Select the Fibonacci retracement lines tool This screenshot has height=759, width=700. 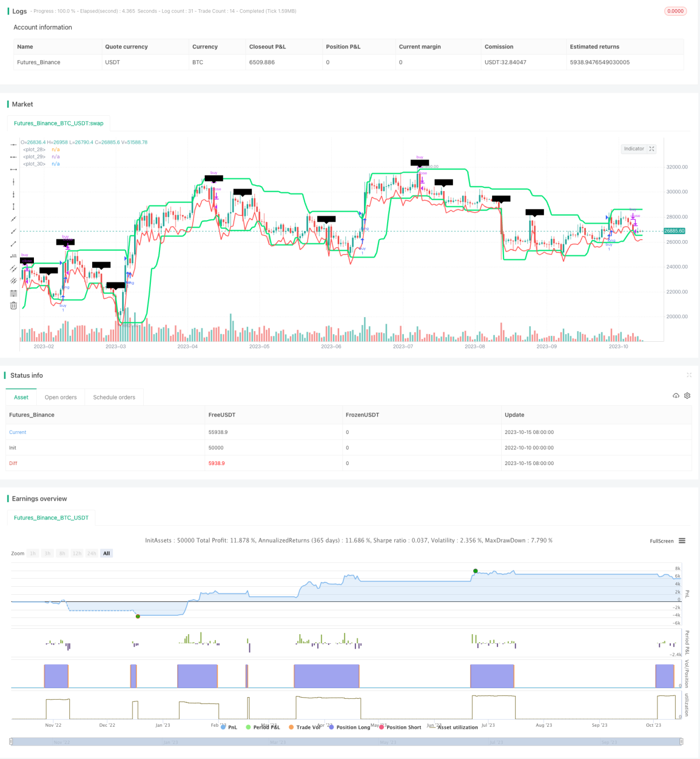(13, 293)
